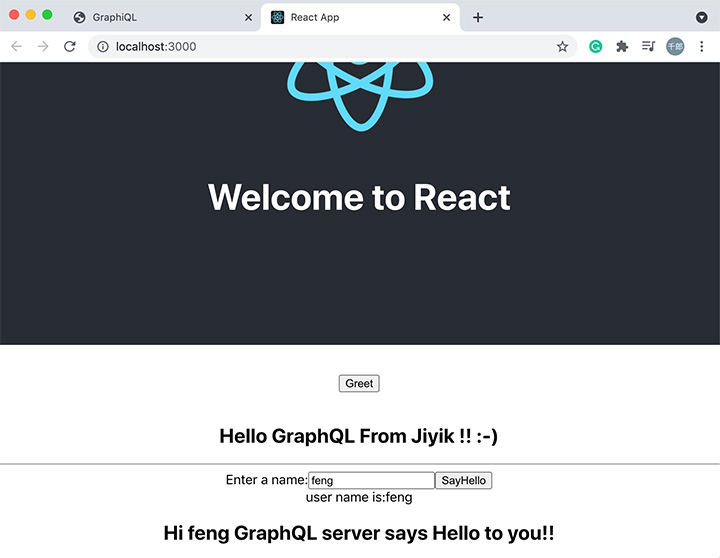Focus the name input containing feng
Image resolution: width=720 pixels, height=558 pixels.
pos(371,480)
